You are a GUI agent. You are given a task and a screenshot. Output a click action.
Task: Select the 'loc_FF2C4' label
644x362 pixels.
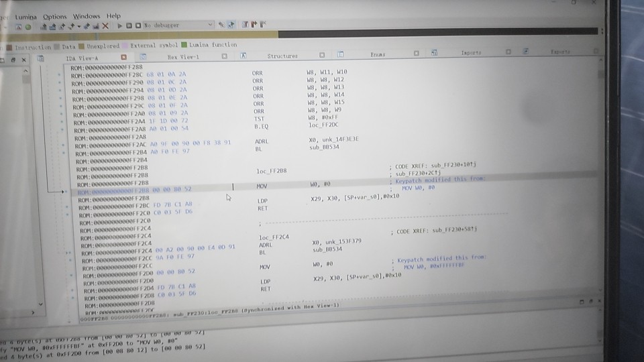click(x=274, y=237)
